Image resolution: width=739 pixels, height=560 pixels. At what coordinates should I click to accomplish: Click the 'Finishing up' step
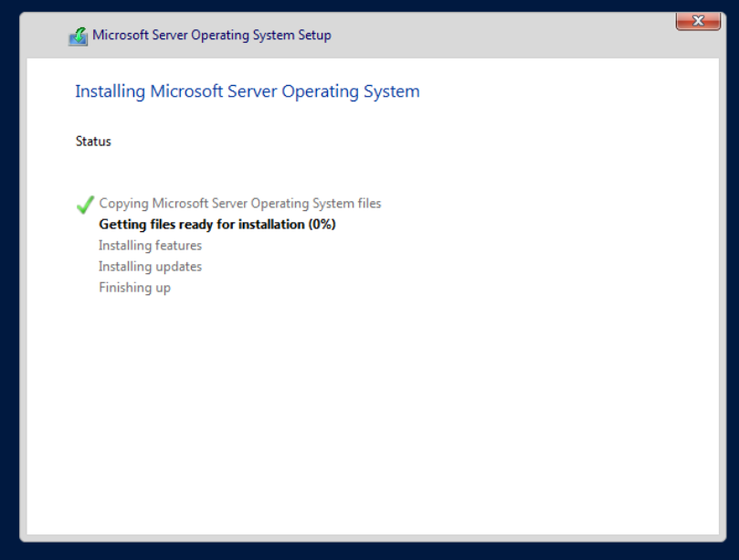tap(134, 288)
